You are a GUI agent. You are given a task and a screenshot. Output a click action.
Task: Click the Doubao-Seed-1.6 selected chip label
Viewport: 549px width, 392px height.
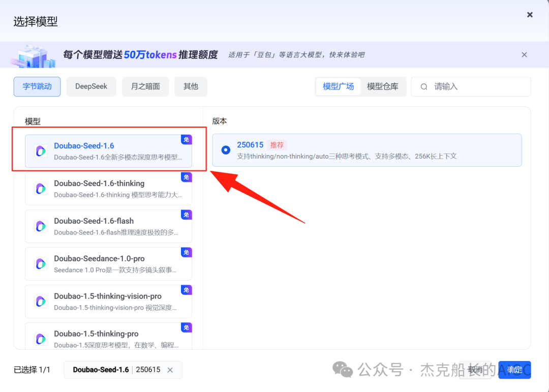(x=101, y=370)
